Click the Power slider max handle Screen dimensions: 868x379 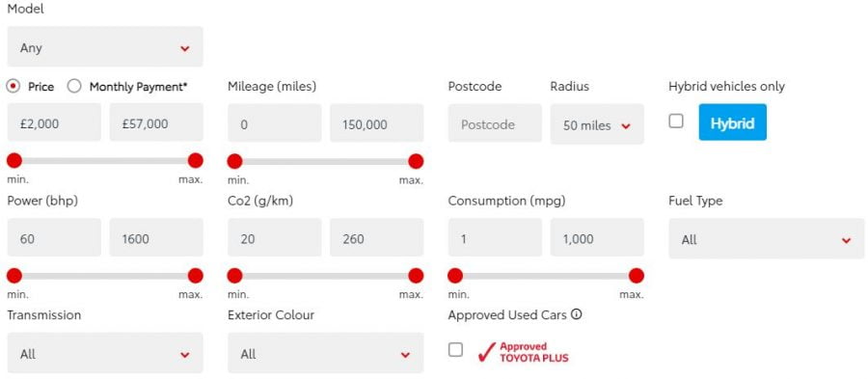click(196, 276)
